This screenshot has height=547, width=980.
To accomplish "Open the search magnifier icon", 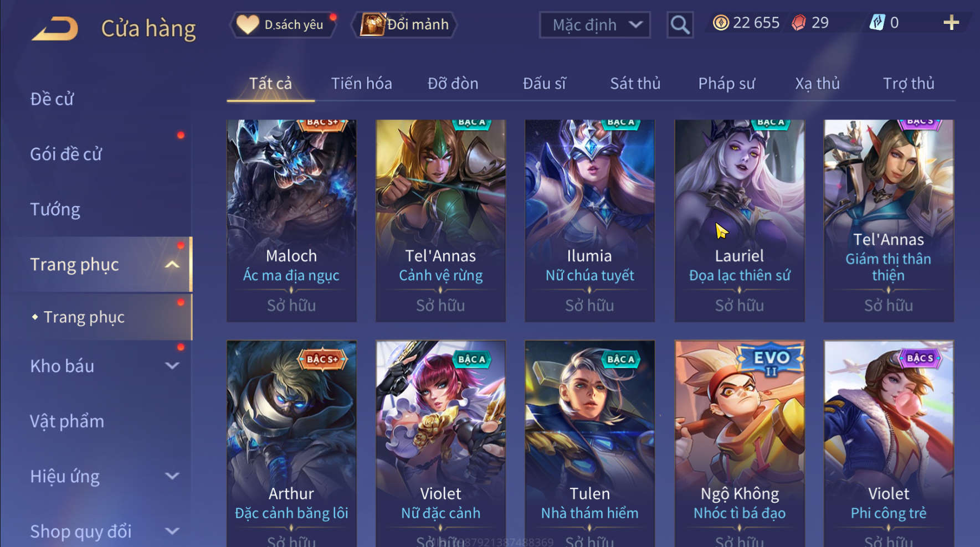I will (680, 25).
